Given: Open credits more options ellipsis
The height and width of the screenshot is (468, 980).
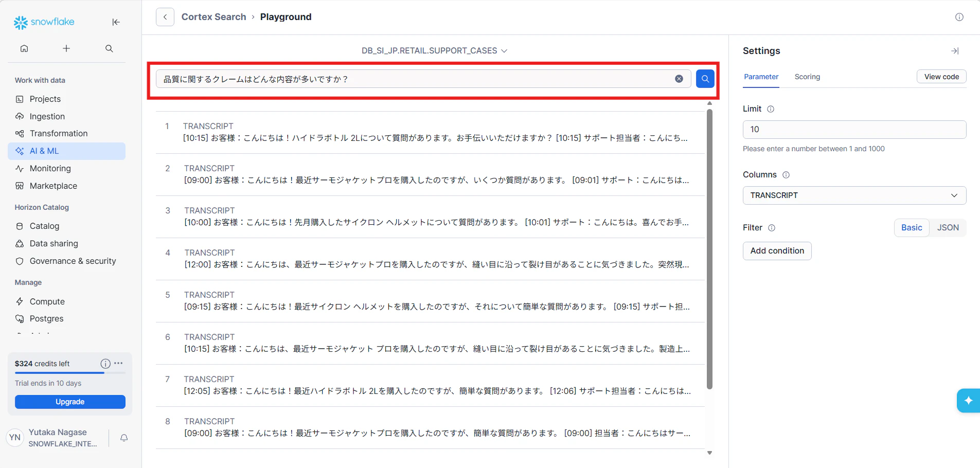Looking at the screenshot, I should 118,363.
